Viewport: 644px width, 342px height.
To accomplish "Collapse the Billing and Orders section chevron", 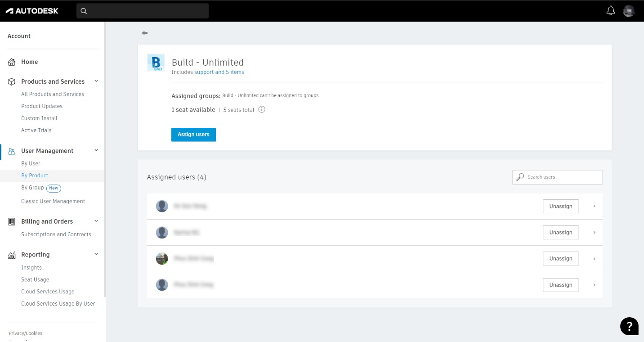I will point(96,221).
